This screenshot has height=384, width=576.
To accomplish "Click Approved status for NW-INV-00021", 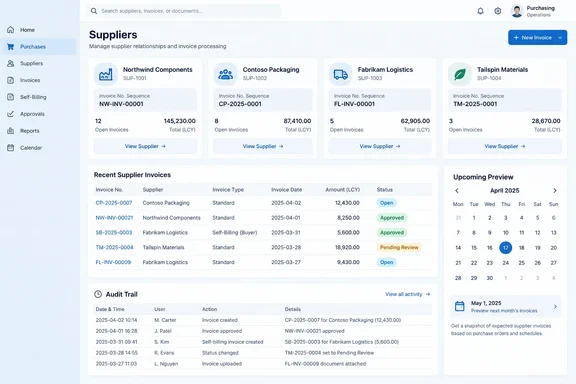I will (x=392, y=218).
